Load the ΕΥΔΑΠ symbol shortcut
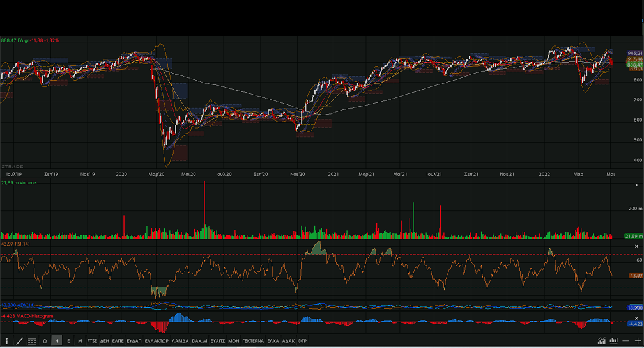The width and height of the screenshot is (644, 348). click(x=134, y=341)
